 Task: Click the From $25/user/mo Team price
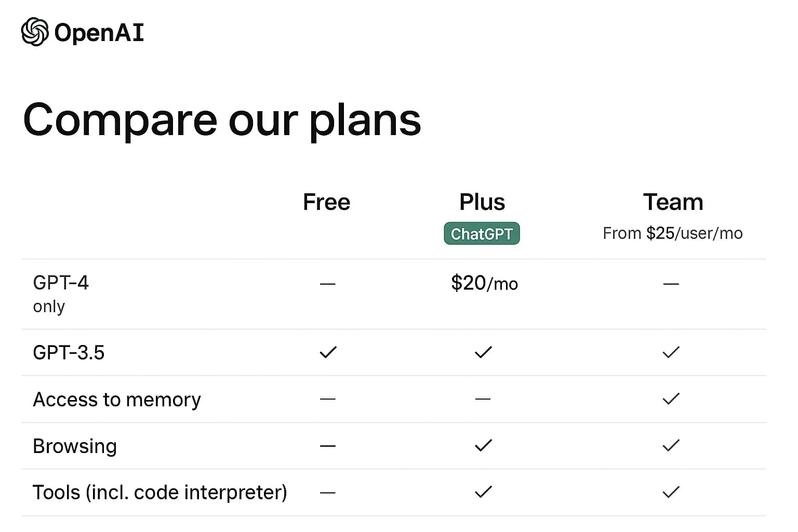tap(672, 233)
